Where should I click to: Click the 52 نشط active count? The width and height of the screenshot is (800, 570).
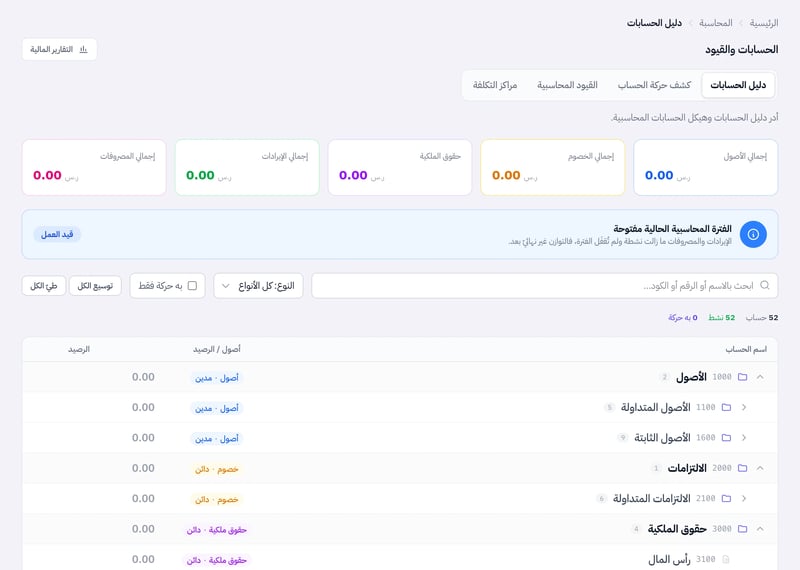(x=721, y=317)
